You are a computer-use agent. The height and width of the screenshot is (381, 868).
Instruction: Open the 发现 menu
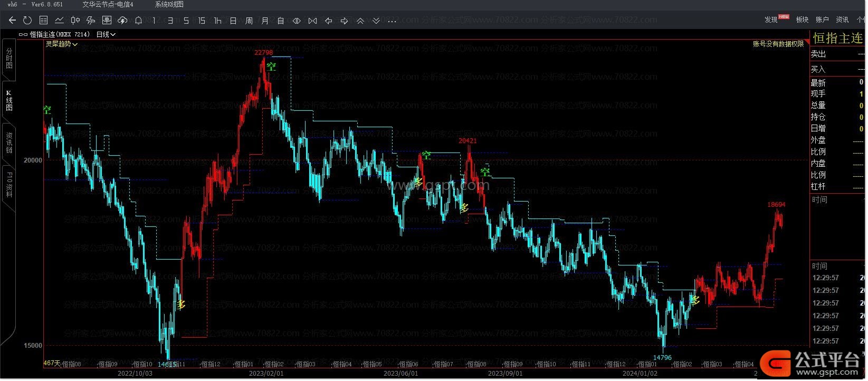coord(771,20)
